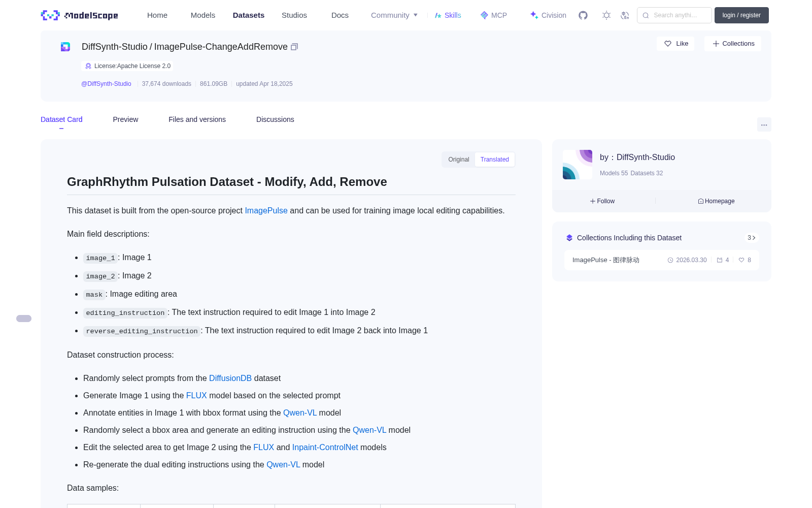
Task: Open the Qwen-VL link in Annotate entities line
Action: point(300,412)
